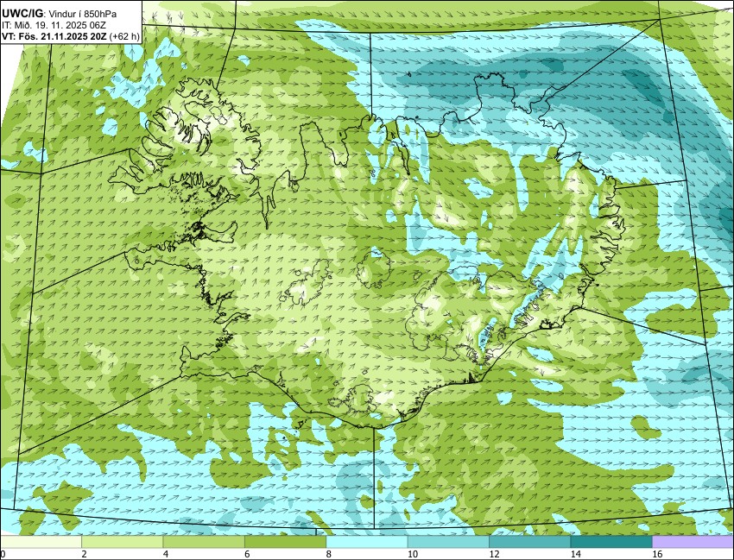Image resolution: width=734 pixels, height=560 pixels.
Task: Click the legend scale label '14'
Action: click(x=576, y=554)
